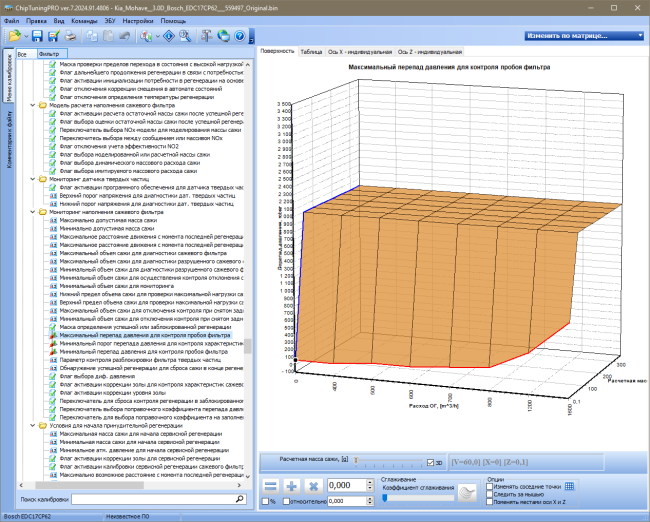Click the paste clipboard icon
Viewport: 650px width, 522px height.
(108, 36)
